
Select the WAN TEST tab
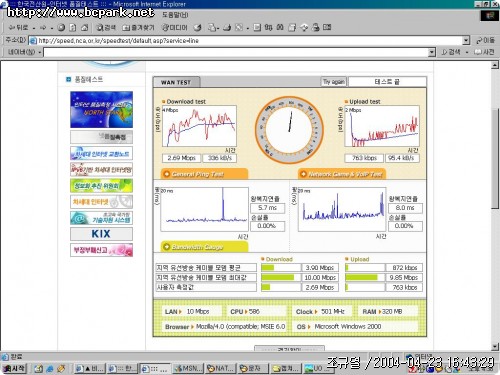click(176, 82)
